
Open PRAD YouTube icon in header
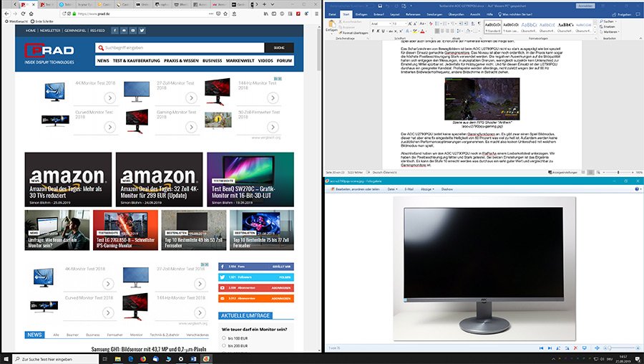(133, 30)
